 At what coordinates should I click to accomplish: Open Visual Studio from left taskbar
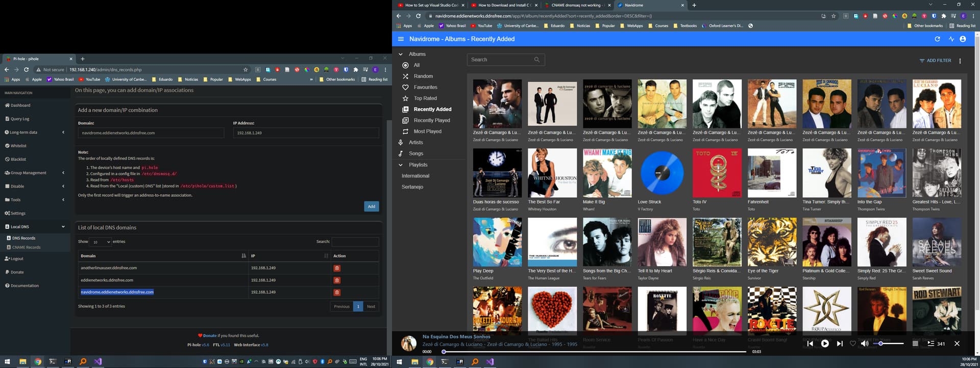coord(98,361)
